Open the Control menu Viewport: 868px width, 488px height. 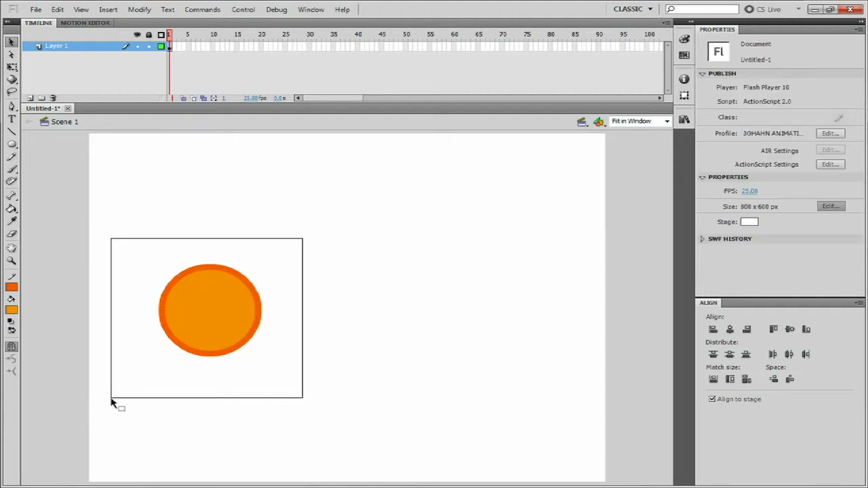point(243,9)
